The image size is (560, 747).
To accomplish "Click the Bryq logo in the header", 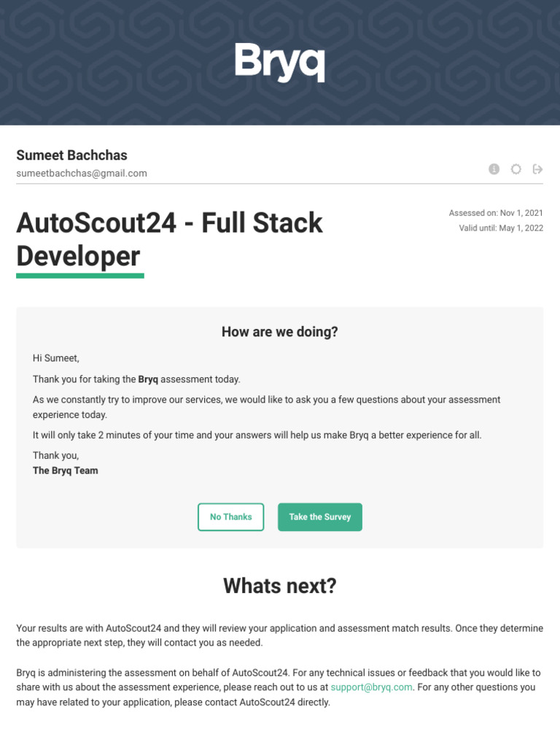I will click(x=280, y=62).
